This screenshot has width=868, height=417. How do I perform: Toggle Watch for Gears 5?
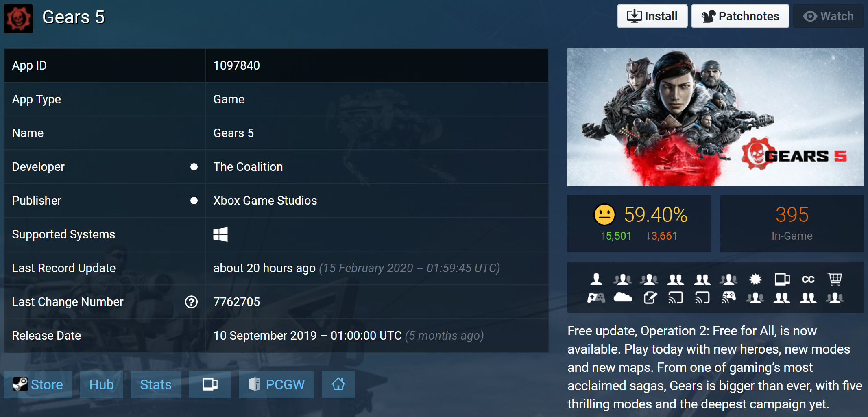(828, 16)
